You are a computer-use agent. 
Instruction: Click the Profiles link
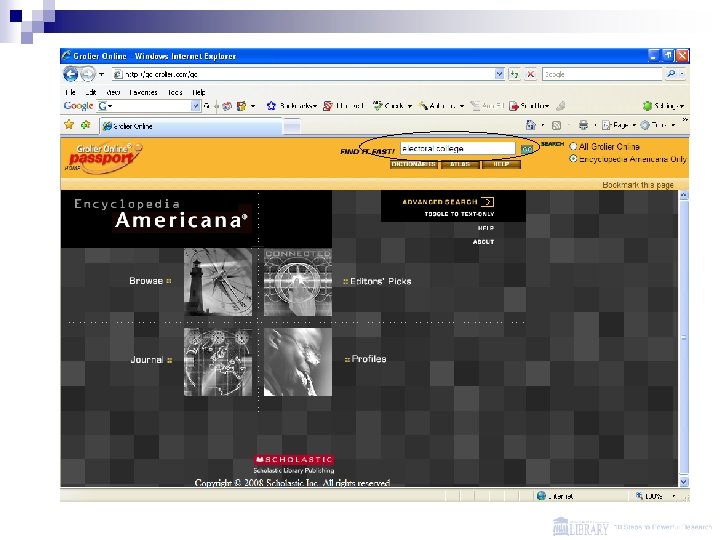click(x=369, y=359)
